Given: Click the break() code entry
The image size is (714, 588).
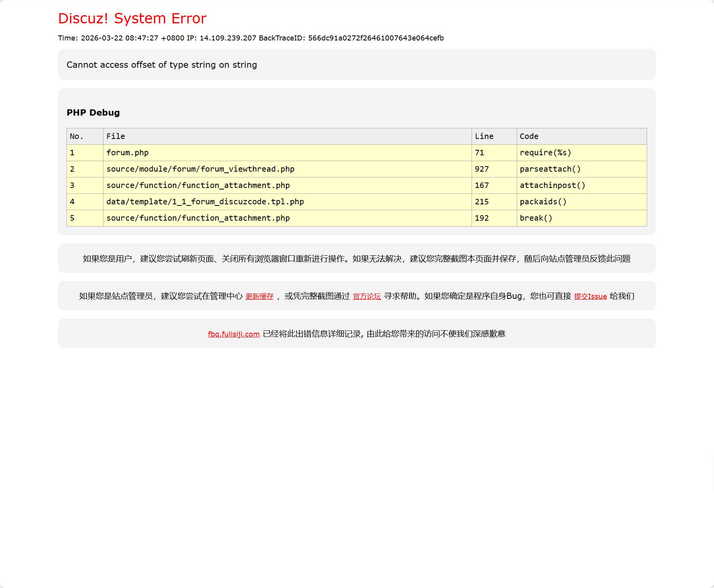Looking at the screenshot, I should (x=536, y=218).
